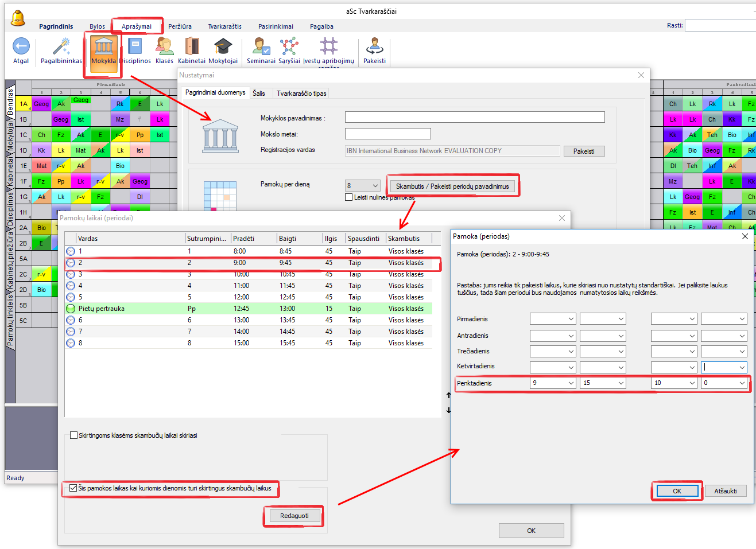Click the Redaguoti button
The image size is (756, 549).
pos(294,516)
